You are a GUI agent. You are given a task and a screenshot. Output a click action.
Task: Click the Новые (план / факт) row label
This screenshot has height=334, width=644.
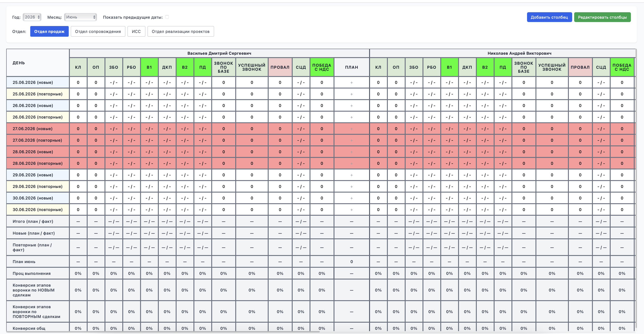click(38, 233)
